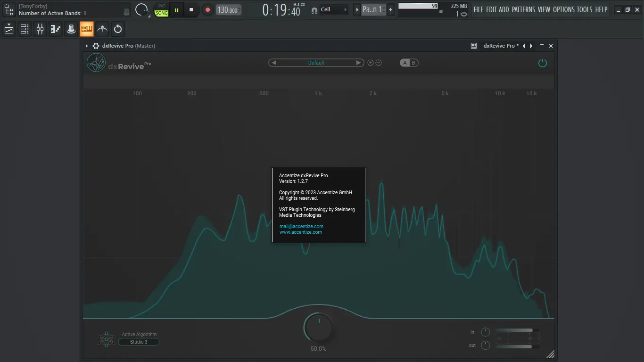Open the VIEW menu
Image resolution: width=644 pixels, height=362 pixels.
544,9
